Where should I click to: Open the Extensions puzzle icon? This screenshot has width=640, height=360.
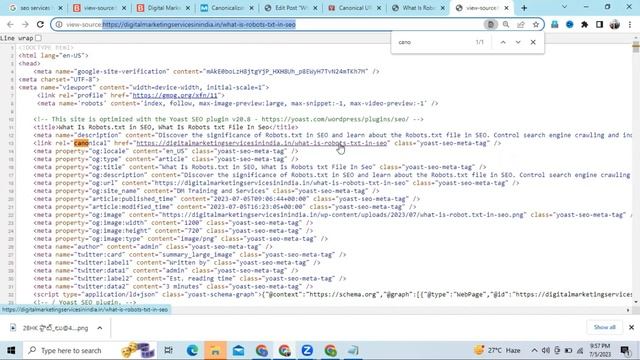pyautogui.click(x=584, y=24)
